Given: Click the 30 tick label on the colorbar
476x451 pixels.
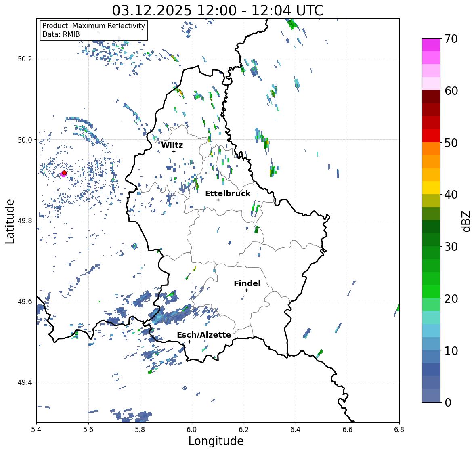Looking at the screenshot, I should (451, 247).
